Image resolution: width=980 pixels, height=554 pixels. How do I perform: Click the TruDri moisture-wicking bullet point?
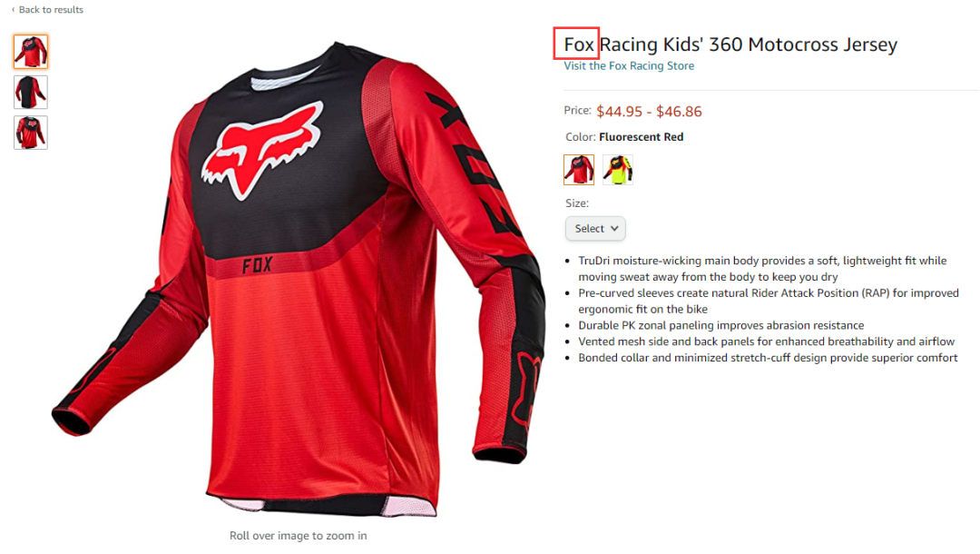(x=762, y=269)
